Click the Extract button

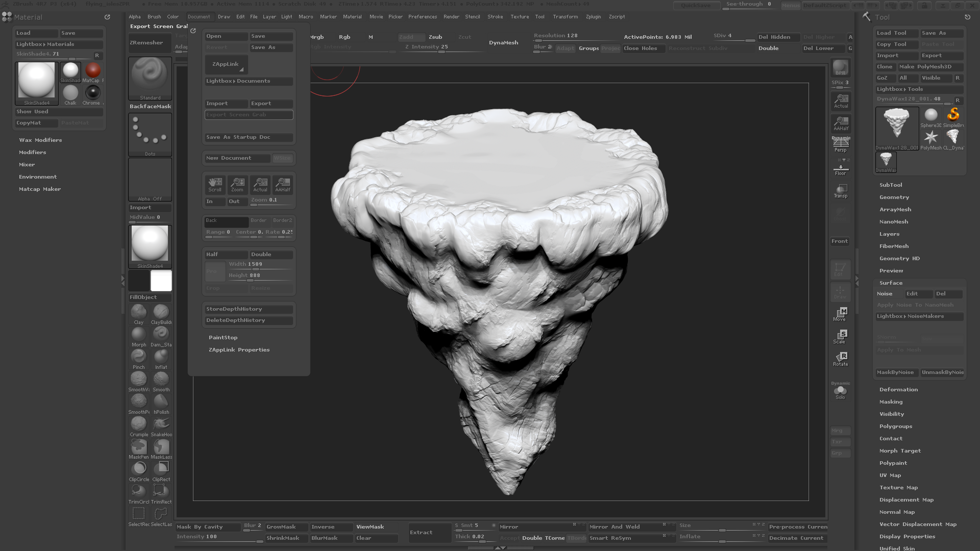click(x=429, y=532)
